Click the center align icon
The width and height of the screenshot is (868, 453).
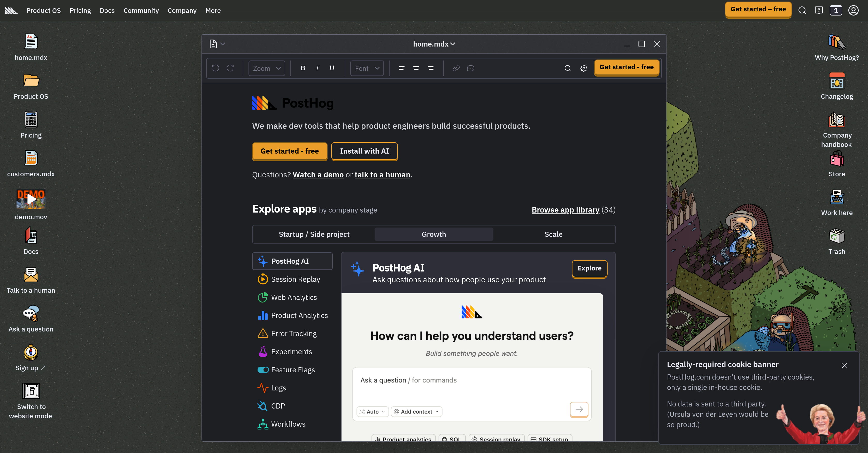[416, 68]
